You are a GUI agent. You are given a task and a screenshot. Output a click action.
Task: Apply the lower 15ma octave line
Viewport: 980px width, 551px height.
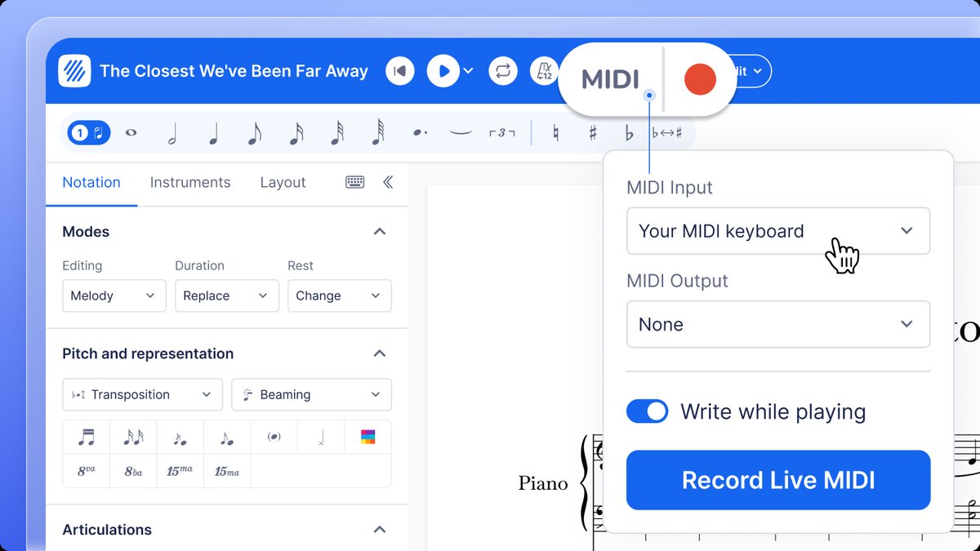click(227, 471)
